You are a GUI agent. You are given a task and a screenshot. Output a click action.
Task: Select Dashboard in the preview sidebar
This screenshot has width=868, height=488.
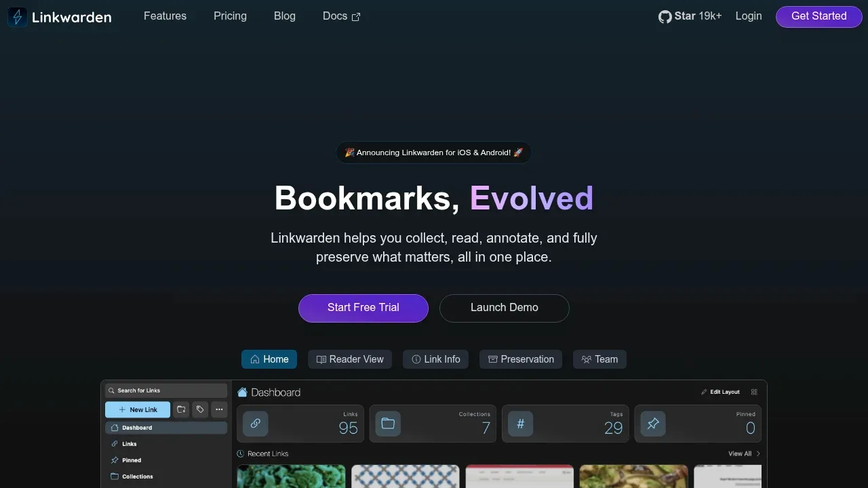[166, 428]
